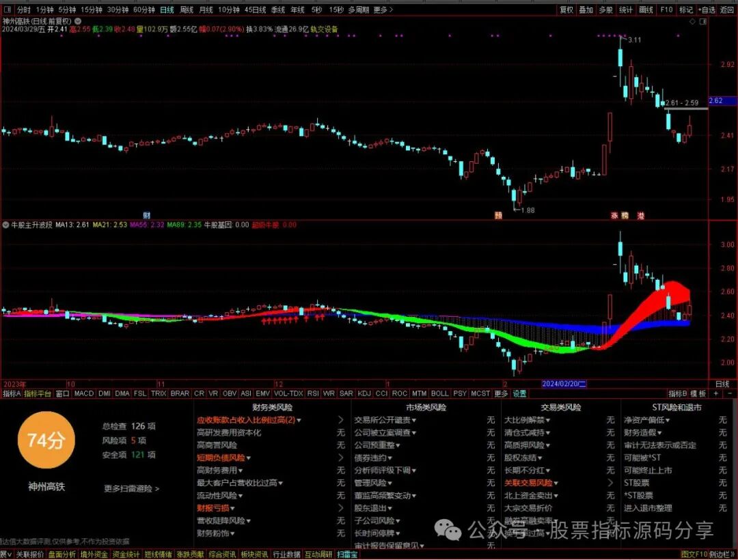Toggle the 侧边栏 sidebar button

click(x=722, y=555)
